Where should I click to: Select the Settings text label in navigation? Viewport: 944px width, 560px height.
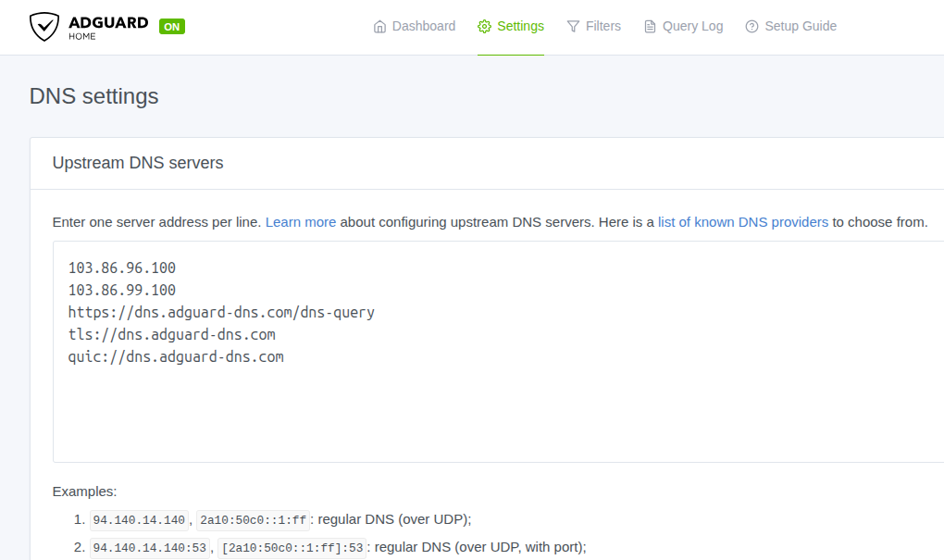(x=520, y=27)
